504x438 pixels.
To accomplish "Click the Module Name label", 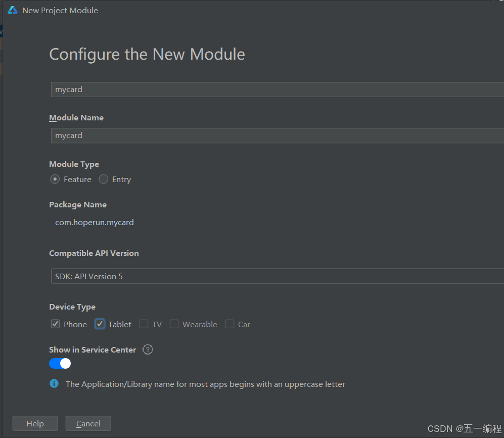I will coord(76,118).
